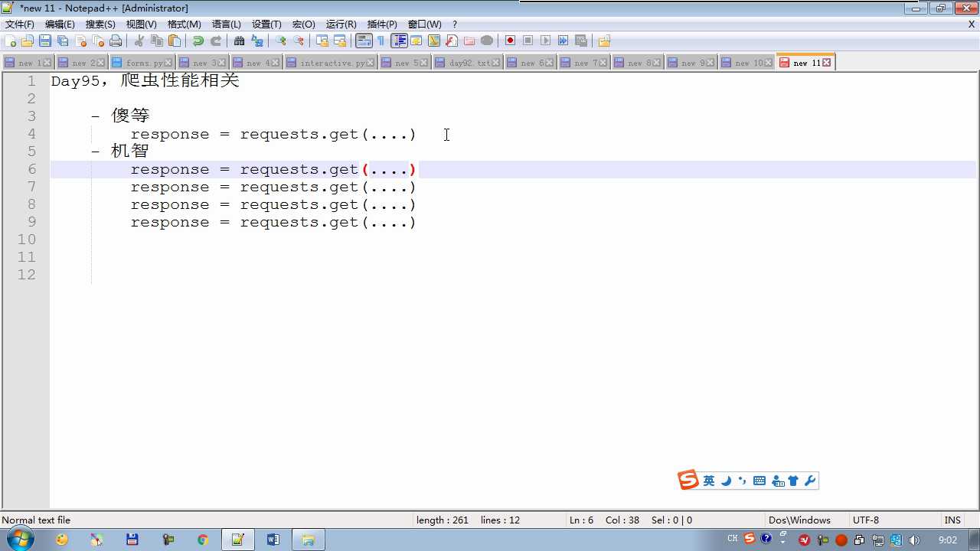980x551 pixels.
Task: Toggle Show All Characters pilcrow icon
Action: [x=381, y=41]
